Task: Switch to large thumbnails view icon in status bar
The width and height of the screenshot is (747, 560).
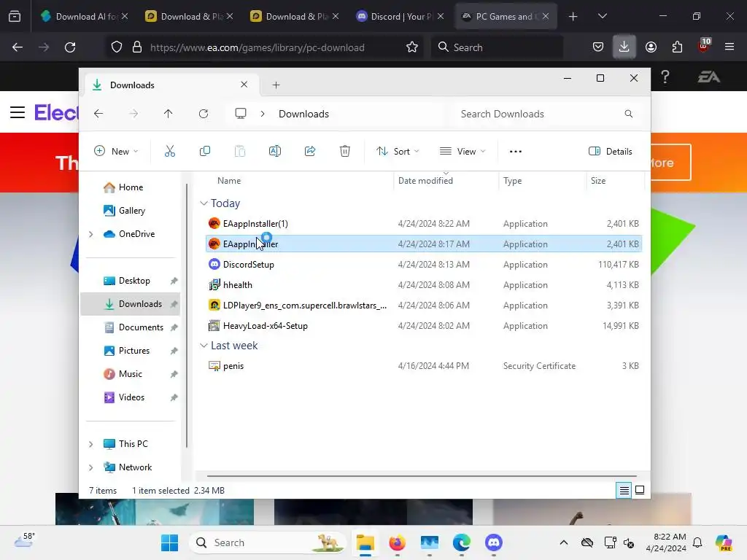Action: (x=640, y=491)
